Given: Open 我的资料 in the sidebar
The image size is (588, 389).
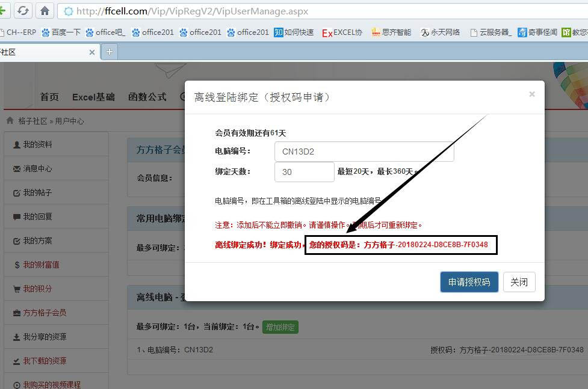Looking at the screenshot, I should click(56, 144).
